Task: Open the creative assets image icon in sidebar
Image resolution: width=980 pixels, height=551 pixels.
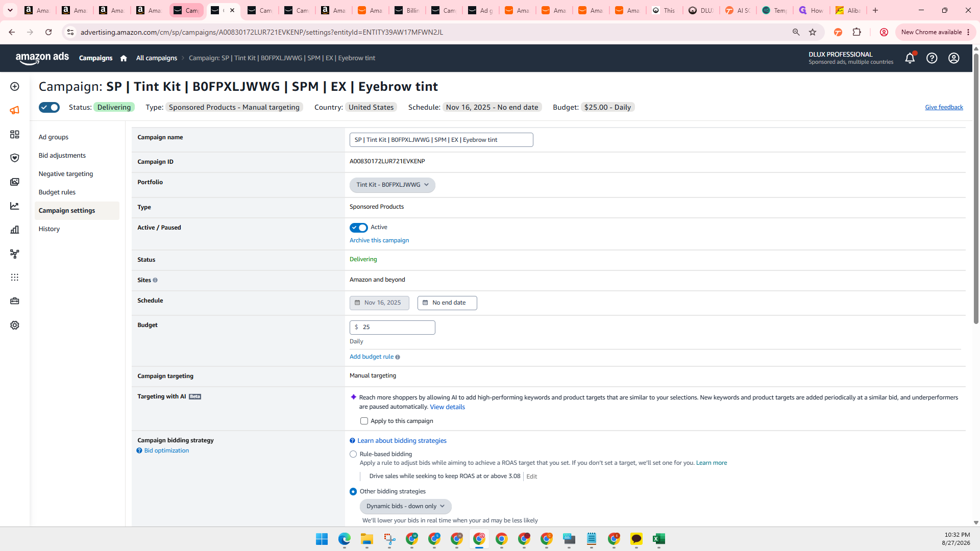Action: coord(15,182)
